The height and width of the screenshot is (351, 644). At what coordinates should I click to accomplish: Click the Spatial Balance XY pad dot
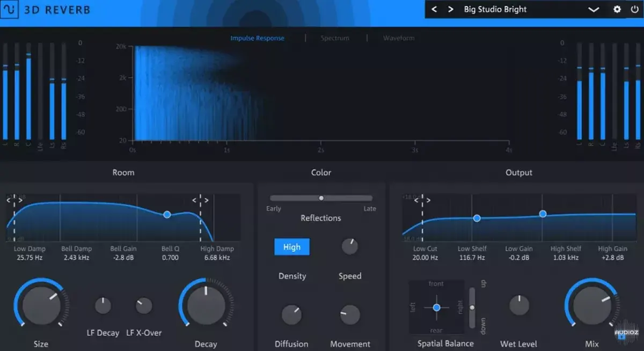[436, 308]
